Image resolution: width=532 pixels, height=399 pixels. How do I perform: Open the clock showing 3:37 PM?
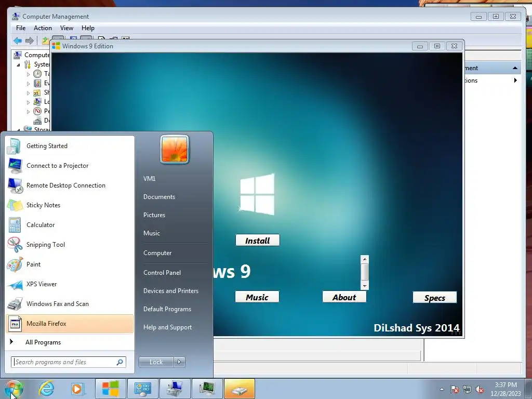[x=506, y=389]
